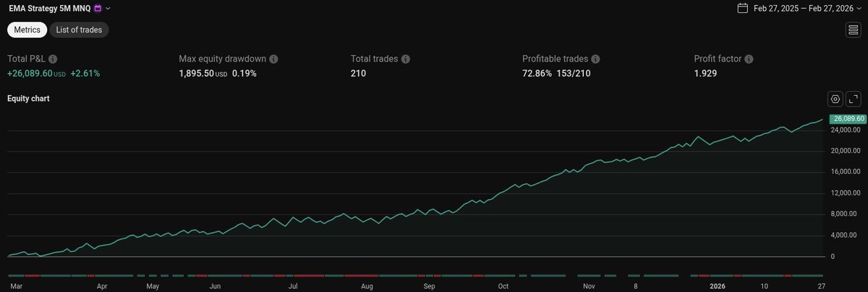Screen dimensions: 868x292
Task: Show info tooltip for Profitable trades
Action: pyautogui.click(x=595, y=59)
